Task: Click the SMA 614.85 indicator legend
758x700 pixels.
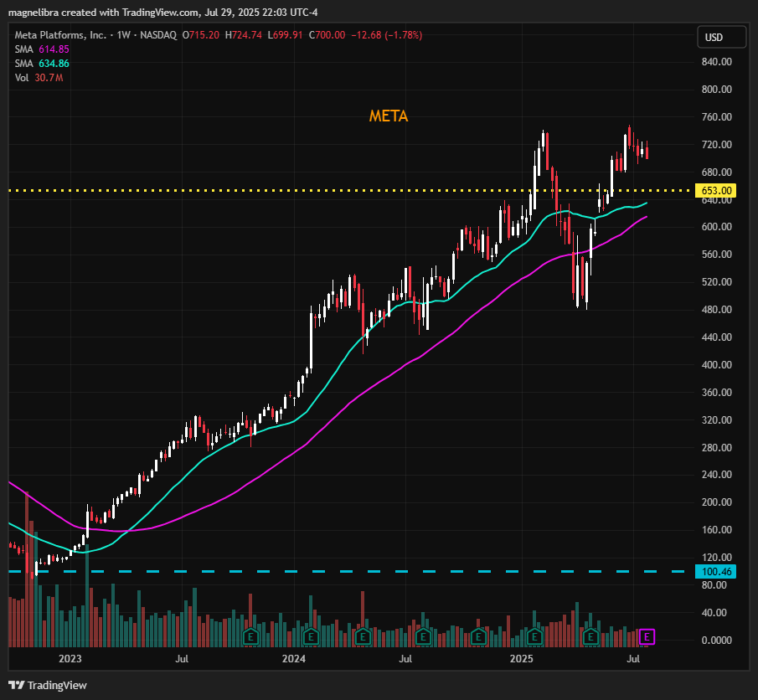Action: coord(42,49)
